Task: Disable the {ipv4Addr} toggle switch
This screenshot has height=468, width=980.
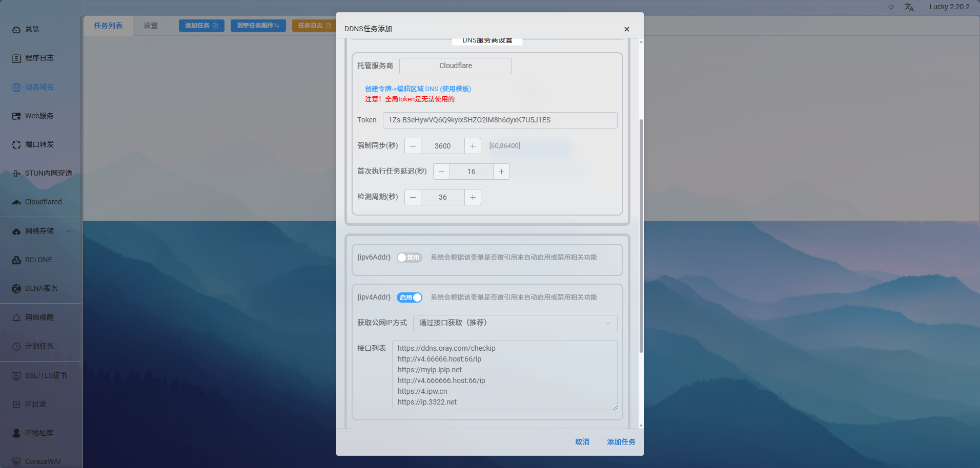Action: [409, 297]
